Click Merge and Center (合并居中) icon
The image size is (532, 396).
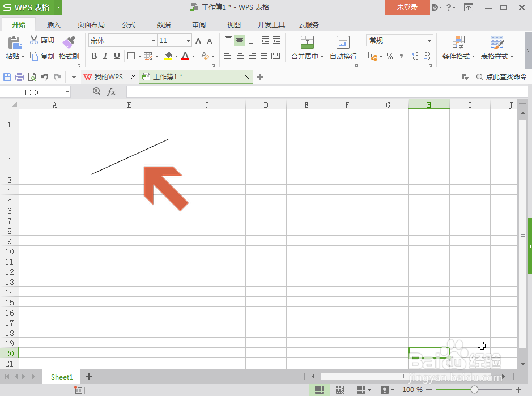307,42
